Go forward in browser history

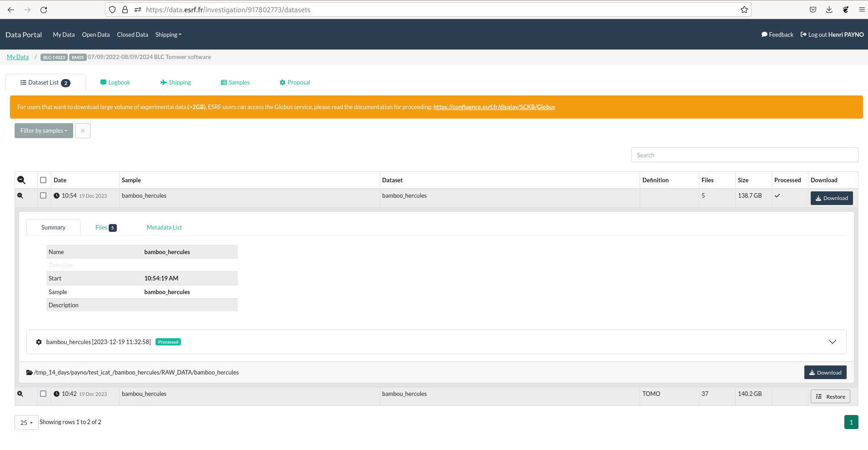27,10
